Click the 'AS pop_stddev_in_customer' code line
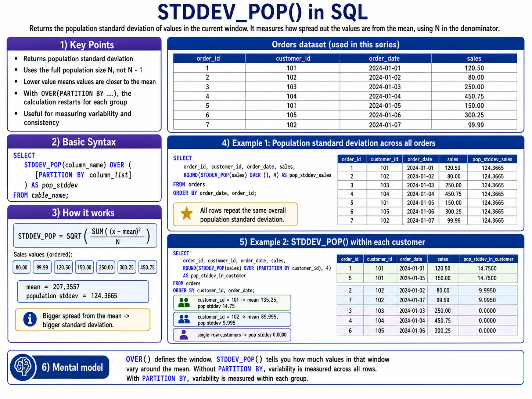 (215, 276)
